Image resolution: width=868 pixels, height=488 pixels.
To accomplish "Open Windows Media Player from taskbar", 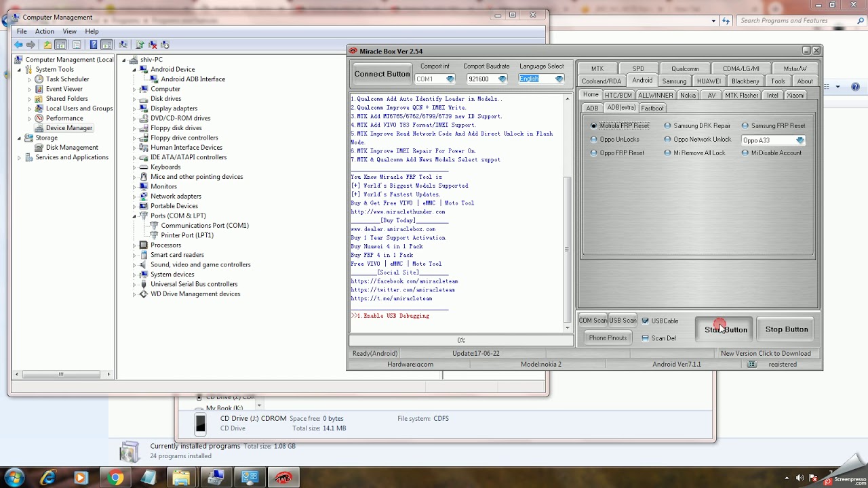I will click(81, 478).
